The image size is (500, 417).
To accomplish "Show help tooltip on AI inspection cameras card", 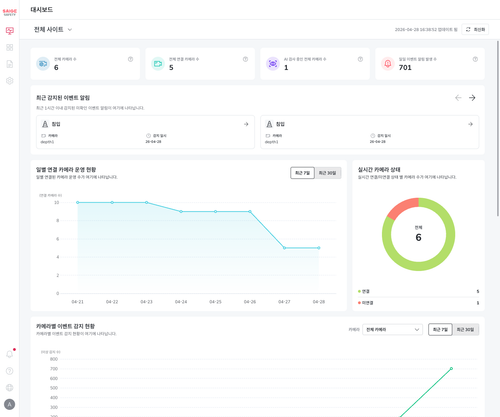I will click(360, 59).
